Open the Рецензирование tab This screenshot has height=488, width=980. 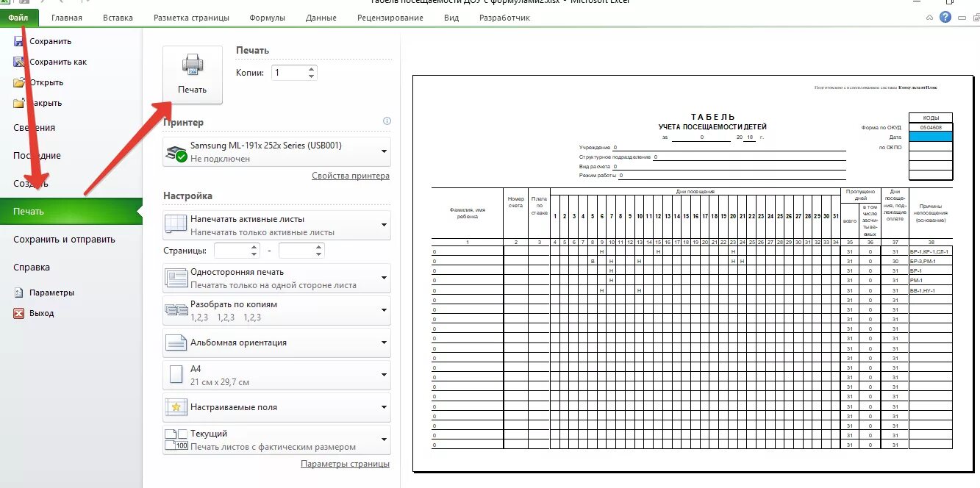[x=390, y=18]
